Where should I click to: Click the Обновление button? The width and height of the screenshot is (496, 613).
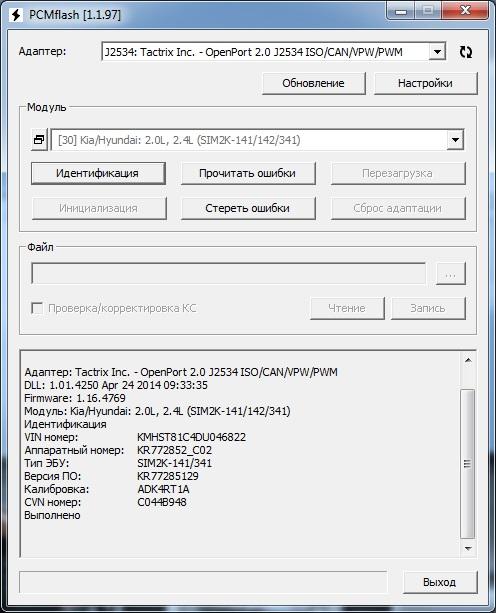coord(313,83)
